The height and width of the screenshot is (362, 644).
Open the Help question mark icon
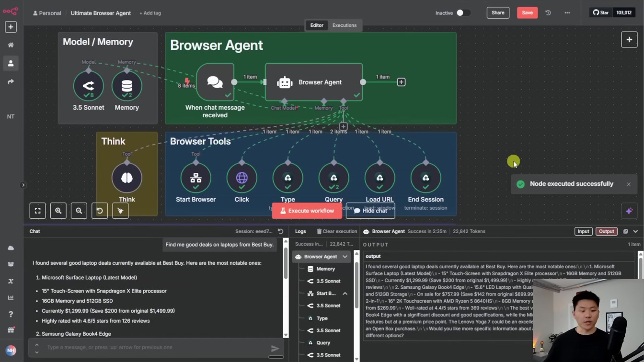pos(11,314)
